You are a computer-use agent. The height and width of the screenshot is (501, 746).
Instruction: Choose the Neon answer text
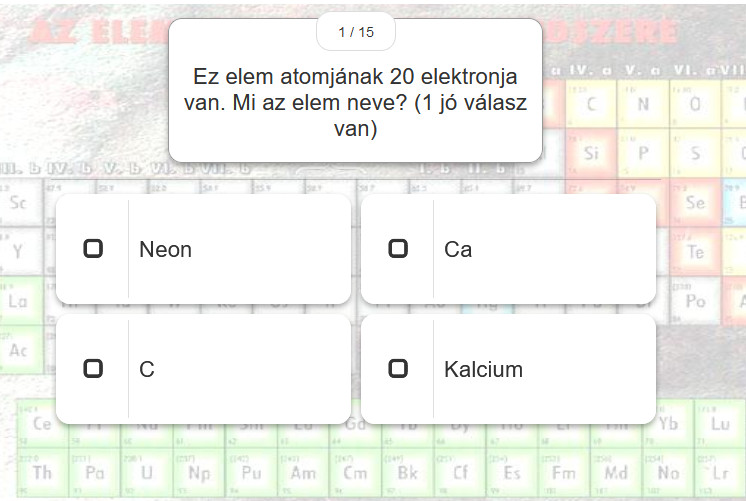(165, 249)
